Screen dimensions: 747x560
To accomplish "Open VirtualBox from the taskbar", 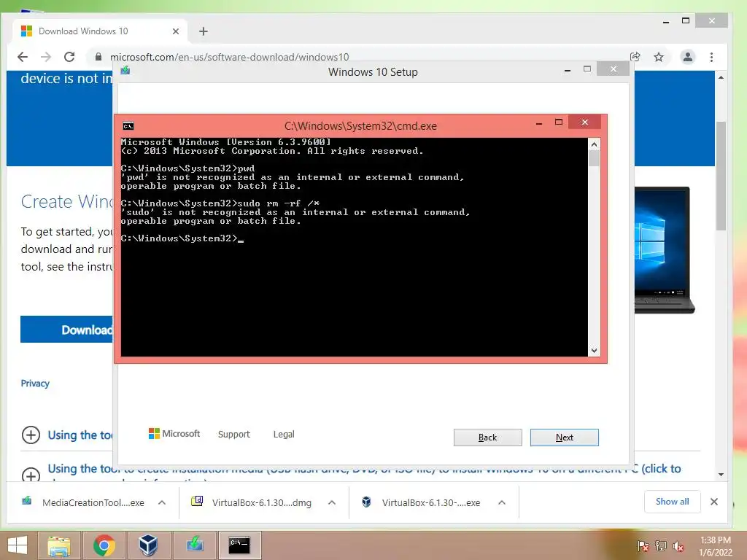I will [x=148, y=545].
